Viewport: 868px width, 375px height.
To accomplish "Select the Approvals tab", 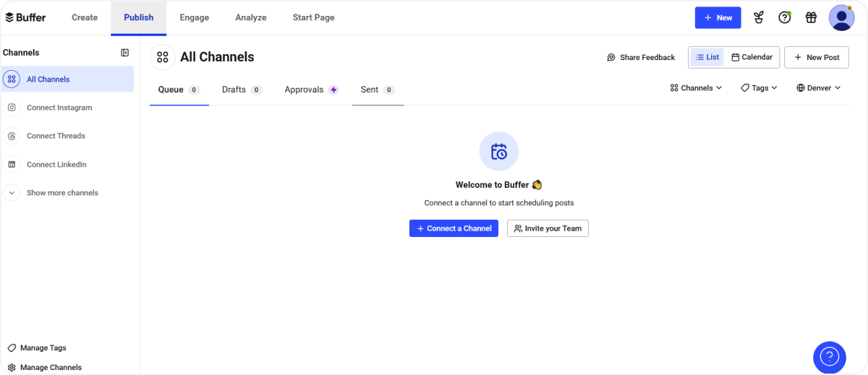I will click(312, 90).
